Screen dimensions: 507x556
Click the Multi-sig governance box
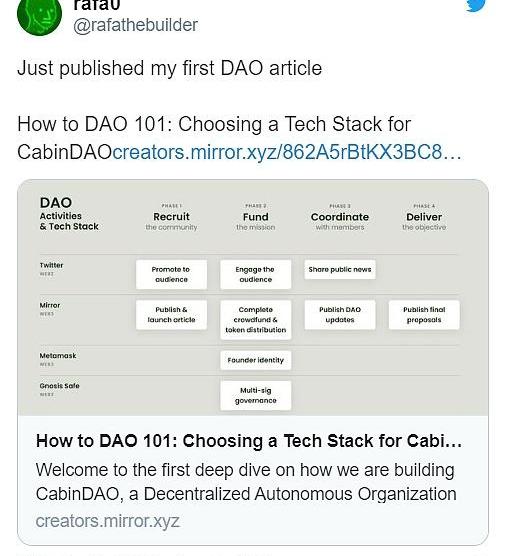(256, 395)
